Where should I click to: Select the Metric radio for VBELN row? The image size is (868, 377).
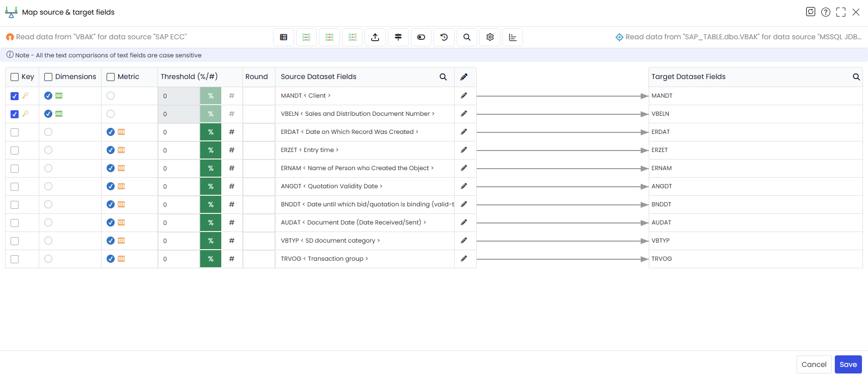[x=111, y=114]
